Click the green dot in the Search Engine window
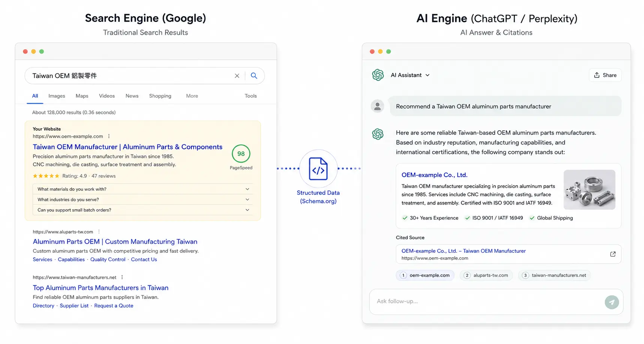This screenshot has width=644, height=344. click(x=42, y=51)
